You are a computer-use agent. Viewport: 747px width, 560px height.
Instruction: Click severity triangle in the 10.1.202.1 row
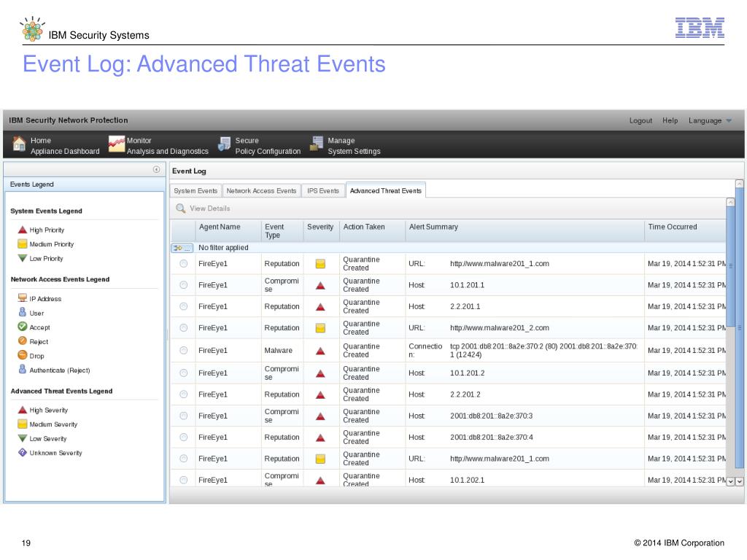[321, 481]
